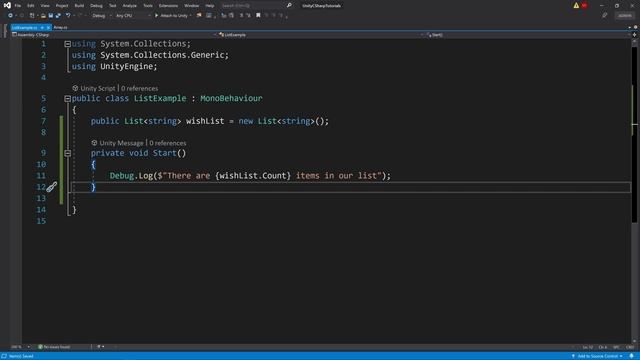
Task: Click the comment selection toolbar icon
Action: (224, 16)
